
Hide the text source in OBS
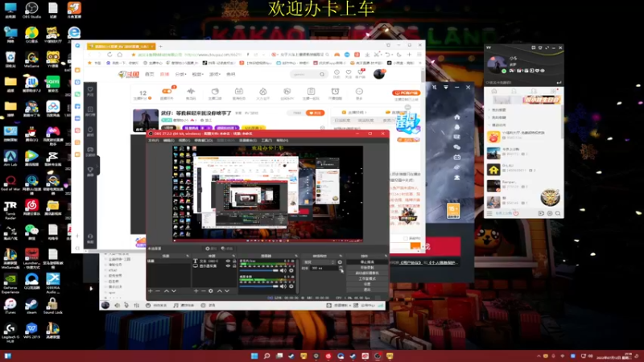(x=228, y=261)
